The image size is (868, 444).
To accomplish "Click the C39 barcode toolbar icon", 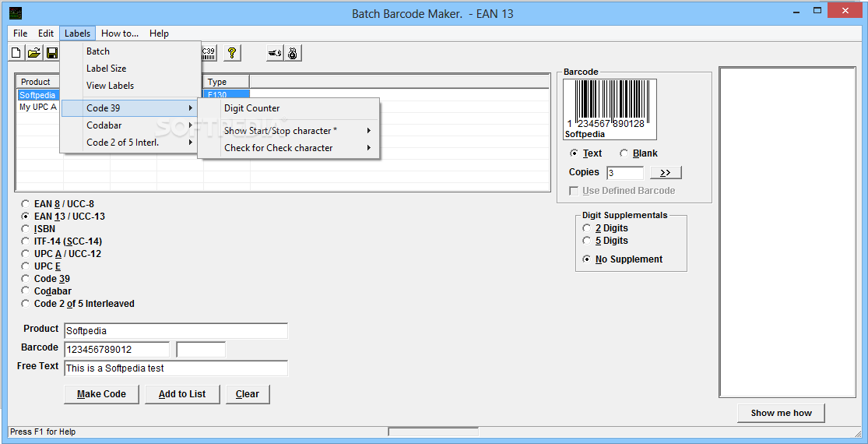I will [209, 53].
